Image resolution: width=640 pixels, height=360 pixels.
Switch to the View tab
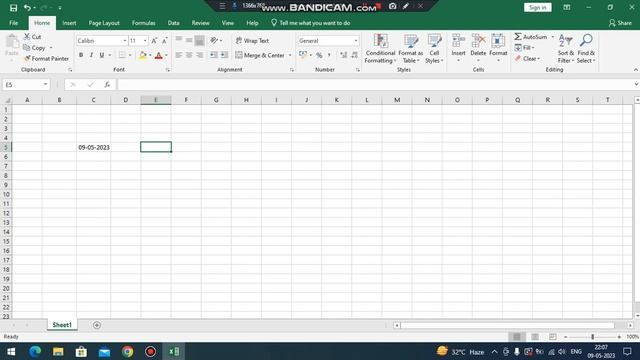pos(228,23)
